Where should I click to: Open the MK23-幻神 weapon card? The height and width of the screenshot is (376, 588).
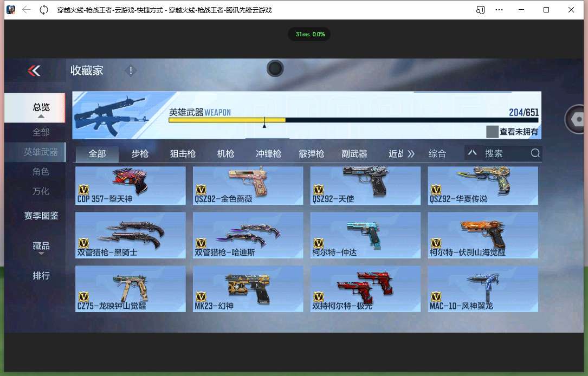tap(248, 289)
